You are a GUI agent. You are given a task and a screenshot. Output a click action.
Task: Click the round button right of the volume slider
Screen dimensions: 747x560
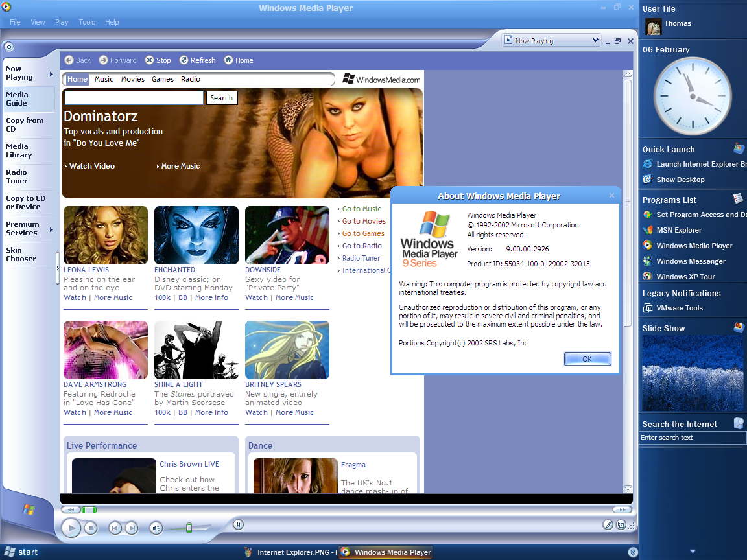(239, 525)
